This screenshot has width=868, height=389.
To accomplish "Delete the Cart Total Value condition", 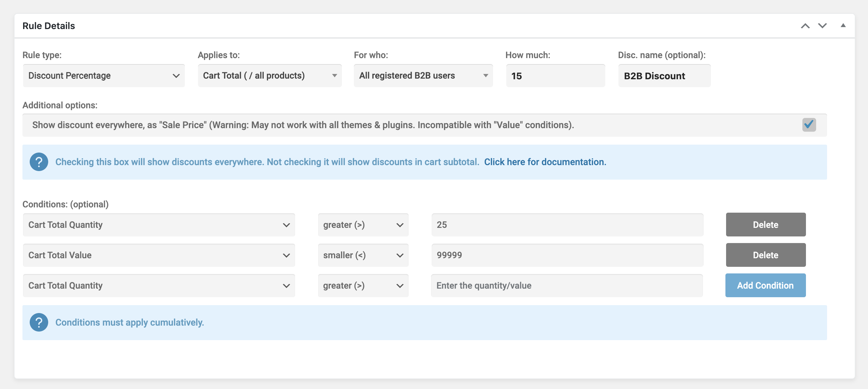I will coord(765,255).
